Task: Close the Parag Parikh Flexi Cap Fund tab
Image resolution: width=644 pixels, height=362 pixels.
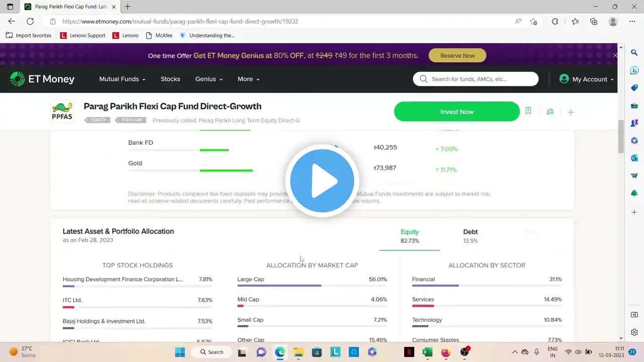Action: pos(114,7)
